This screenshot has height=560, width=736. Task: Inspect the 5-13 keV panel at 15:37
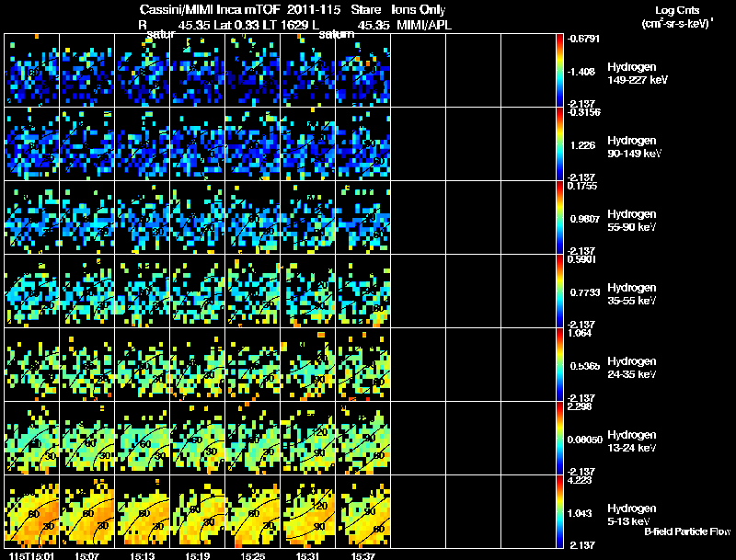[362, 511]
